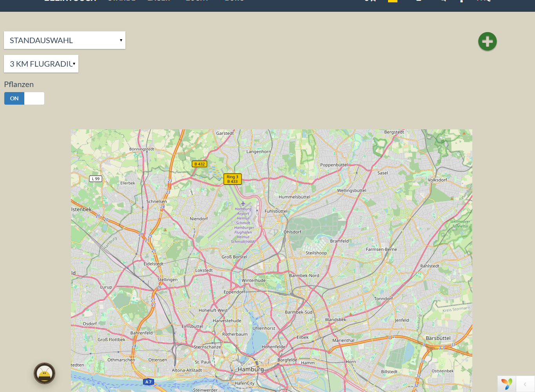Click the L 99 road shield
The height and width of the screenshot is (392, 535).
(x=96, y=179)
